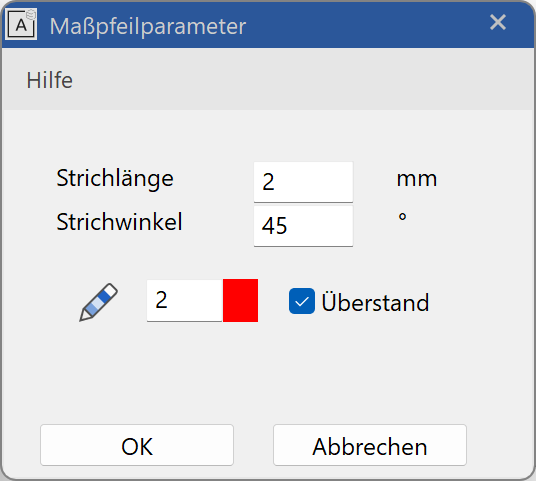The image size is (536, 481).
Task: Click the Überstand label text
Action: point(375,302)
